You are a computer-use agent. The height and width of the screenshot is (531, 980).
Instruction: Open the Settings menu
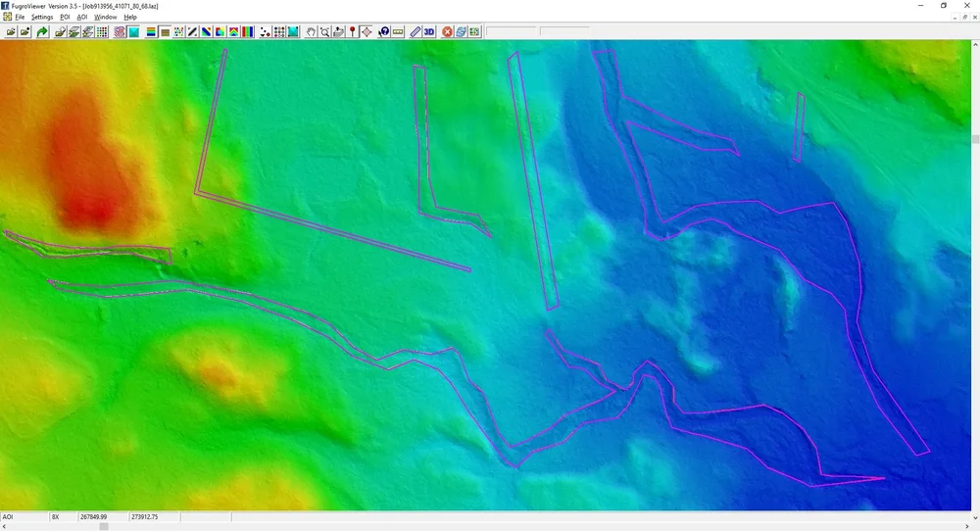[x=42, y=18]
